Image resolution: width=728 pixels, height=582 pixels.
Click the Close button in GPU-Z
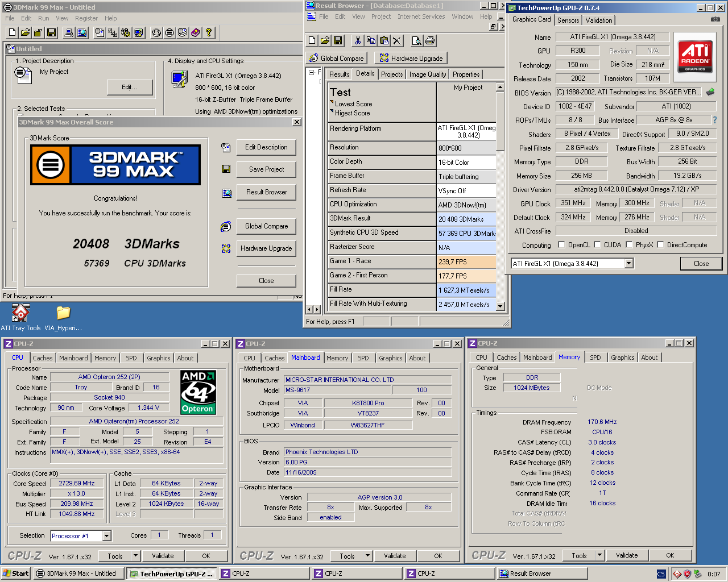701,264
